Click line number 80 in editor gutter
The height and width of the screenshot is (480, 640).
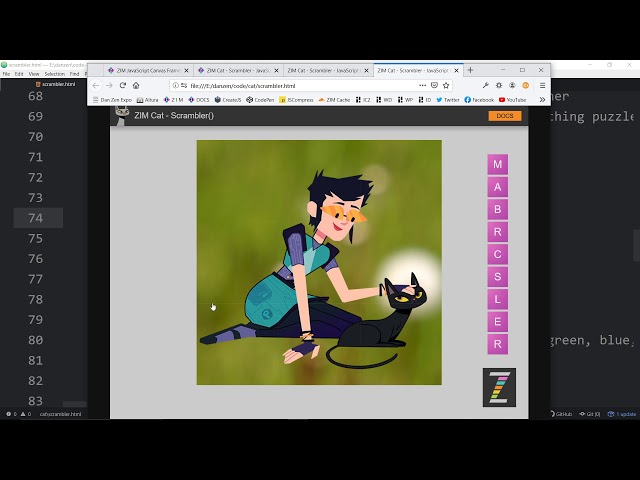(36, 340)
